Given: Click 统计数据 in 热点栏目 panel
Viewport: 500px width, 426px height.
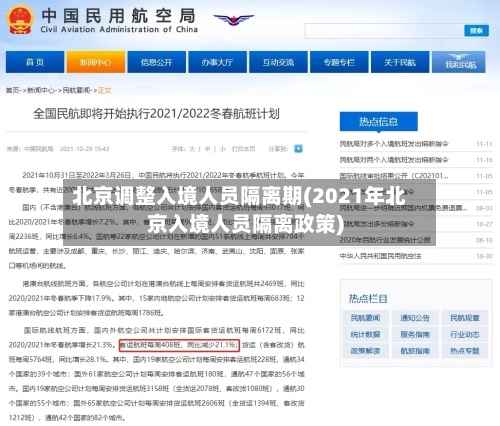Looking at the screenshot, I should click(x=365, y=334).
